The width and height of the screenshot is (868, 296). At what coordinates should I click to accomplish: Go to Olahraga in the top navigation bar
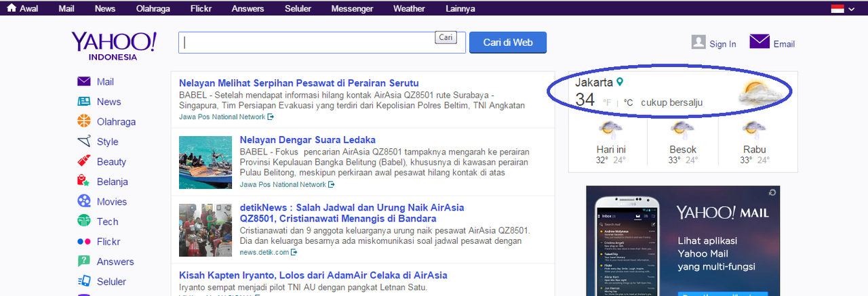pos(153,9)
